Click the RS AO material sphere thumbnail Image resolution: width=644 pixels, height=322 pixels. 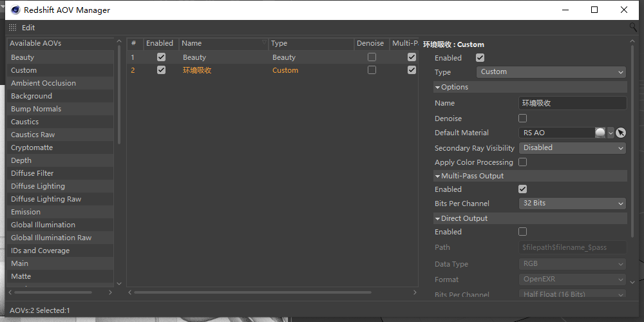click(600, 133)
